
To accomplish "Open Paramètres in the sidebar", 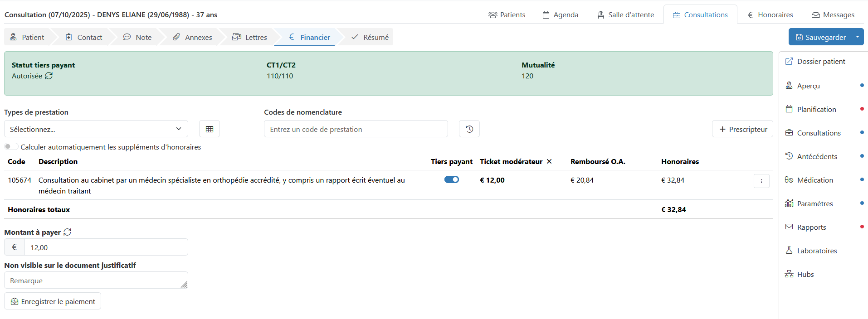I will (809, 203).
